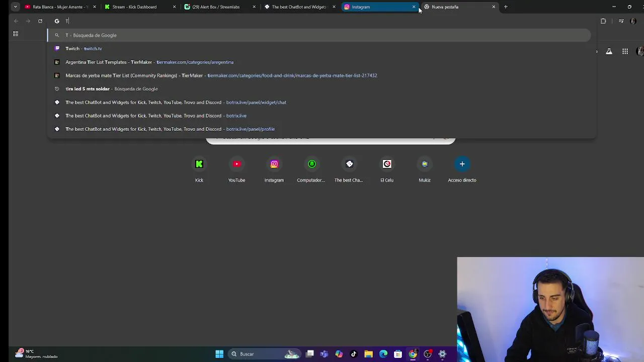The image size is (644, 362).
Task: Open the Computador... shortcut tile
Action: [311, 170]
